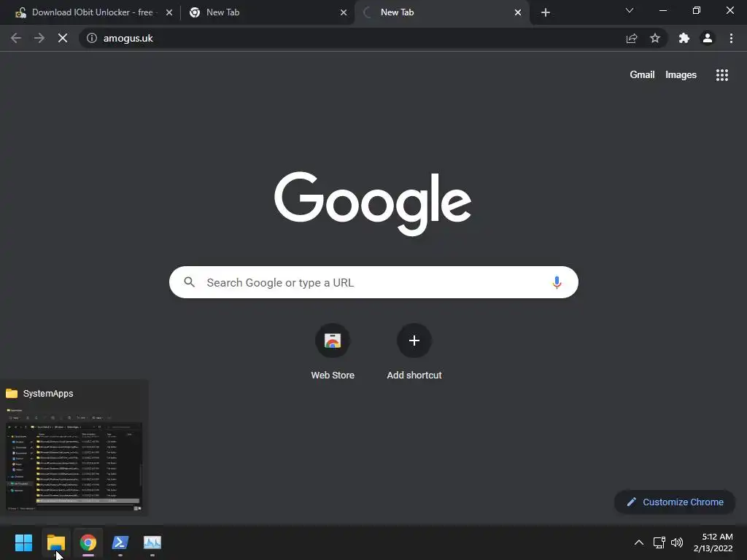Switch to the Download IObit Unlocker tab
Screen dimensions: 747x560
click(93, 12)
